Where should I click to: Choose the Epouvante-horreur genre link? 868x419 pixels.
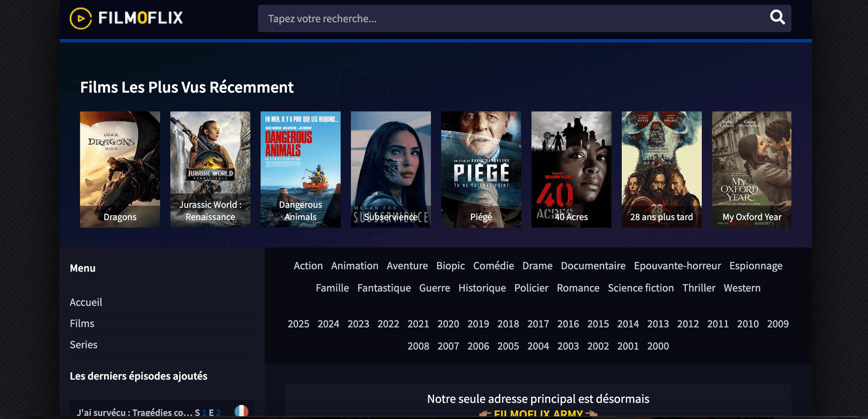(677, 266)
